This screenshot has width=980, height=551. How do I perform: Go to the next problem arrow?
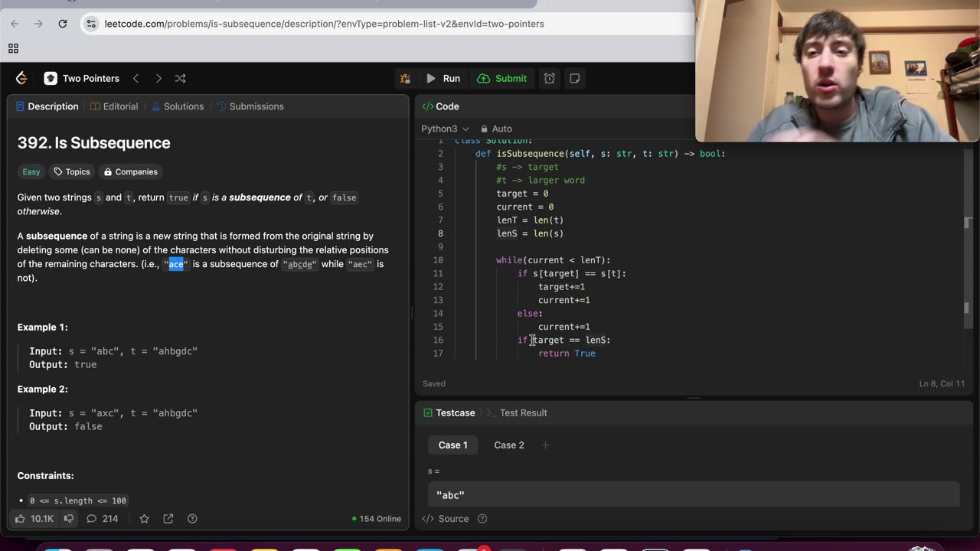[x=158, y=78]
